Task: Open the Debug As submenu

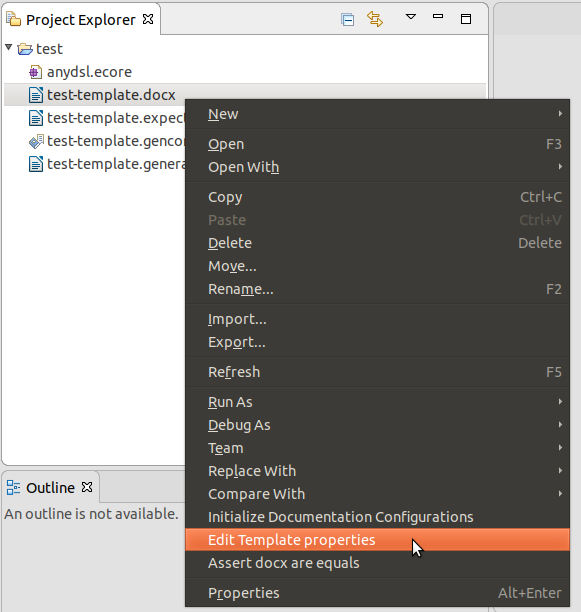Action: [x=377, y=425]
